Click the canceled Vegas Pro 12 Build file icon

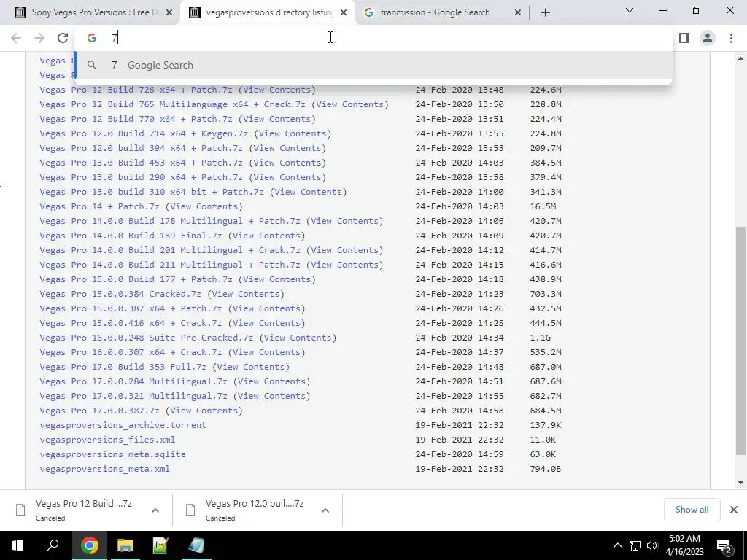point(20,510)
